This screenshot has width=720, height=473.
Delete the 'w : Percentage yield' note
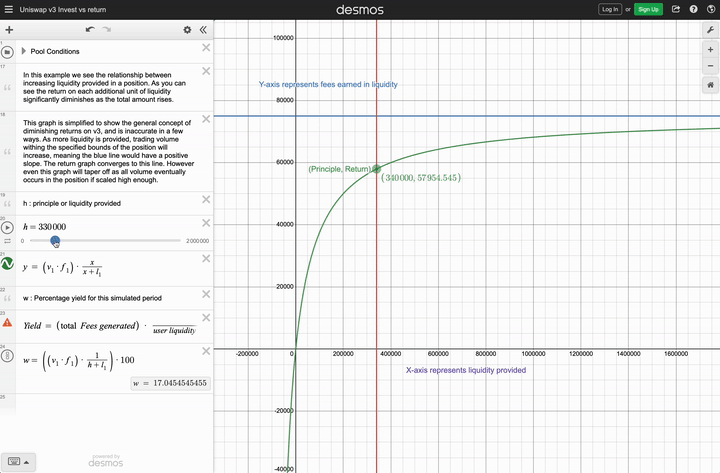point(206,294)
